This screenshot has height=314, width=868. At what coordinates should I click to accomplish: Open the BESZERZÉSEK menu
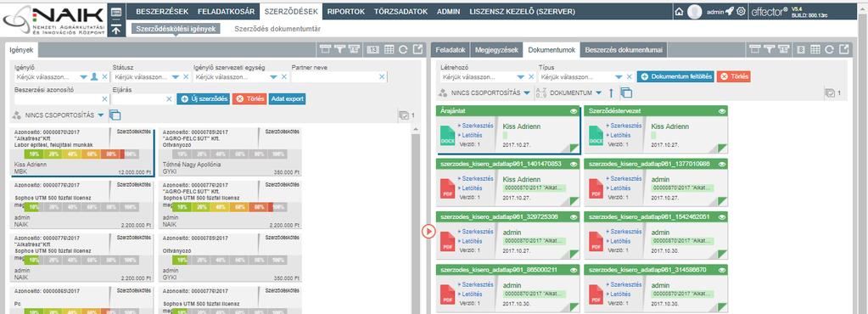162,12
